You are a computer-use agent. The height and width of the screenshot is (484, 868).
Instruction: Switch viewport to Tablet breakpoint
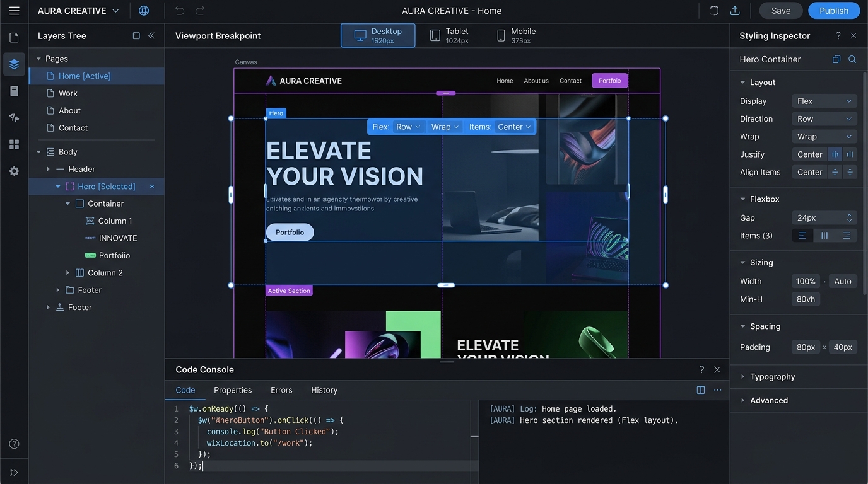[x=449, y=35]
